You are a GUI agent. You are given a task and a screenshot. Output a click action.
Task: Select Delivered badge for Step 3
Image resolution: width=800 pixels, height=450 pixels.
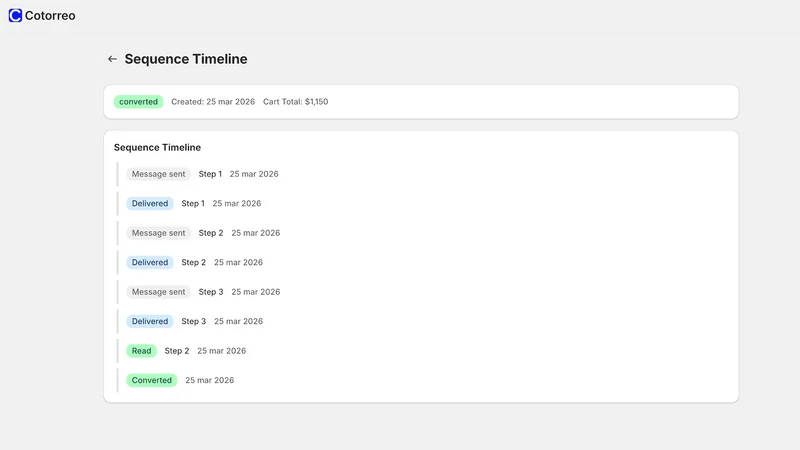click(150, 321)
